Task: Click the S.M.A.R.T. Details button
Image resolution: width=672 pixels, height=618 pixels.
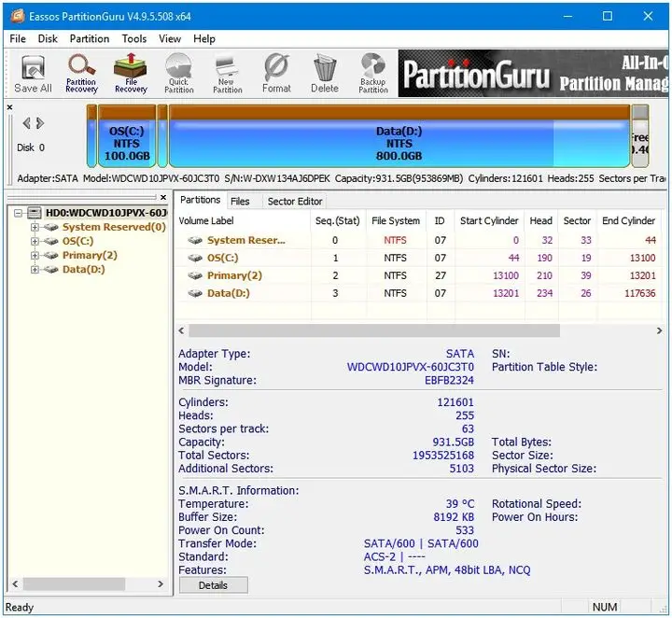Action: pyautogui.click(x=213, y=585)
